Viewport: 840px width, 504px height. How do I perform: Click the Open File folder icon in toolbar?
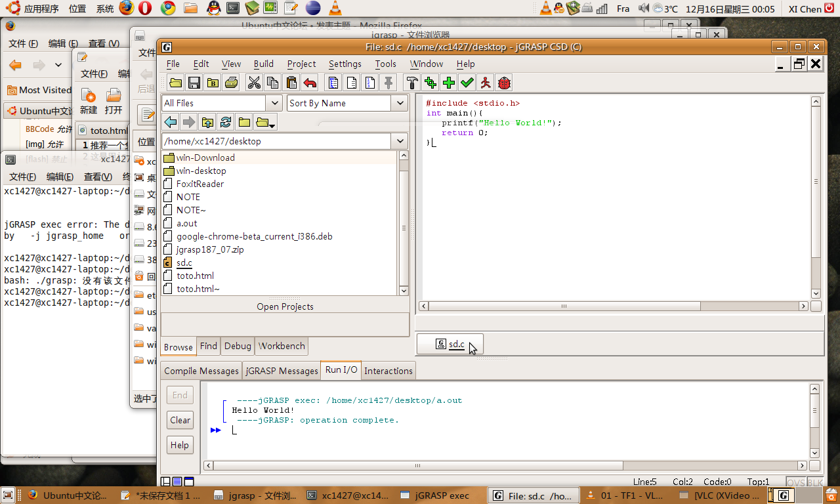175,83
